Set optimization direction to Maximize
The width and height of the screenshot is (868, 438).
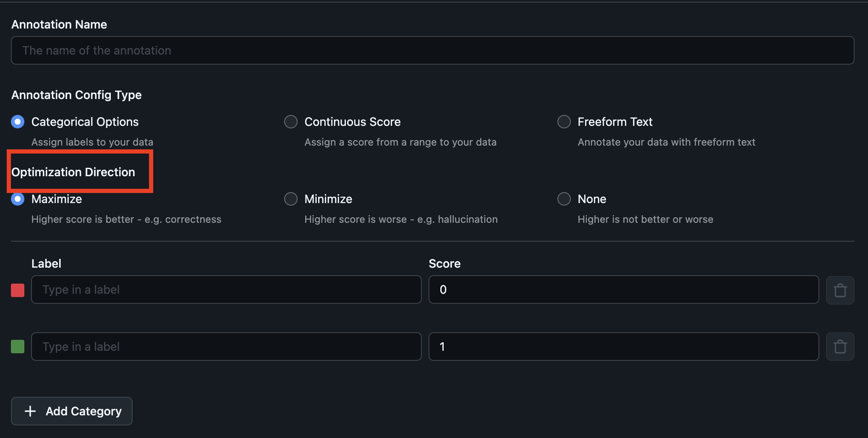18,199
